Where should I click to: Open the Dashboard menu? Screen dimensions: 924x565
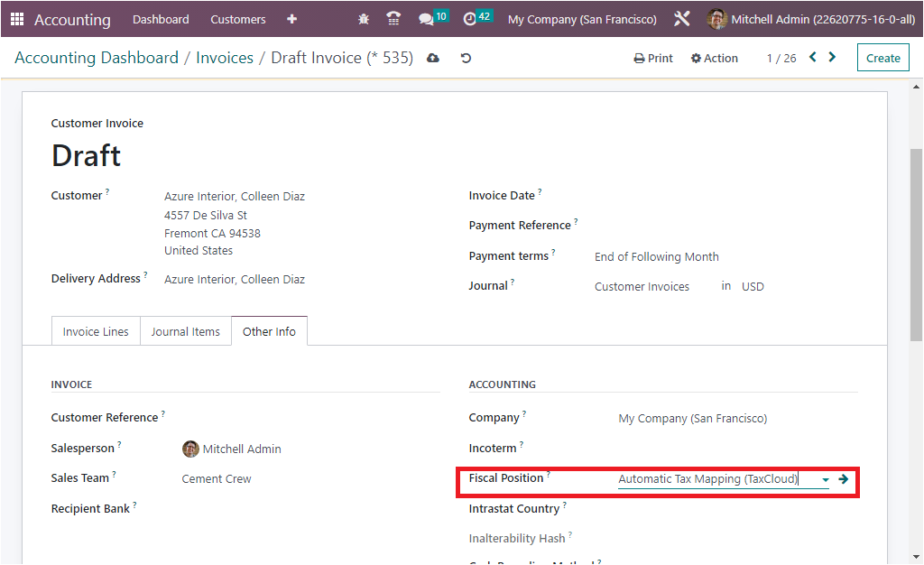tap(161, 20)
